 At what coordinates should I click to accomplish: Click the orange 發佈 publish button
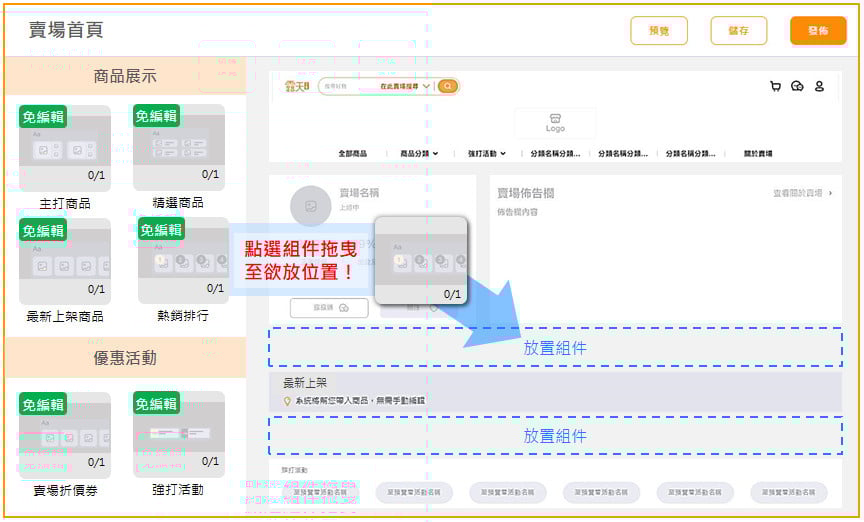point(817,31)
